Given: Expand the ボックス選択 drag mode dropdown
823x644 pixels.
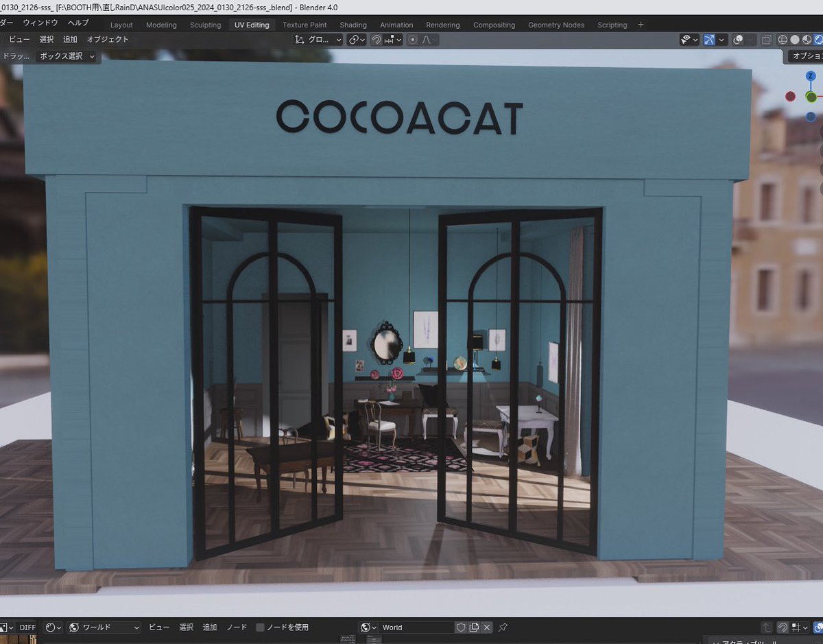Looking at the screenshot, I should click(x=67, y=56).
